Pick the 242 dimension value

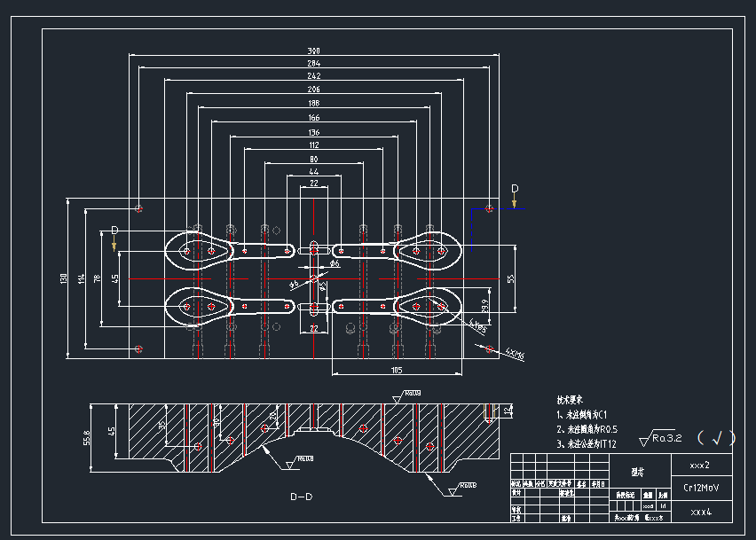(x=314, y=76)
